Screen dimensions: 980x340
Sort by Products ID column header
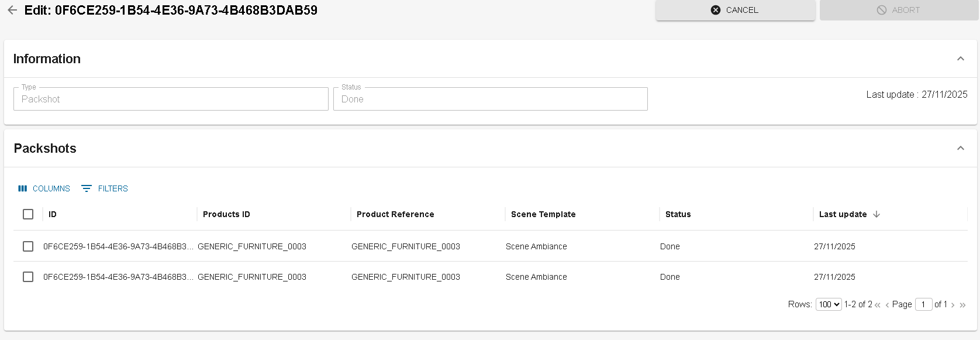pos(226,214)
